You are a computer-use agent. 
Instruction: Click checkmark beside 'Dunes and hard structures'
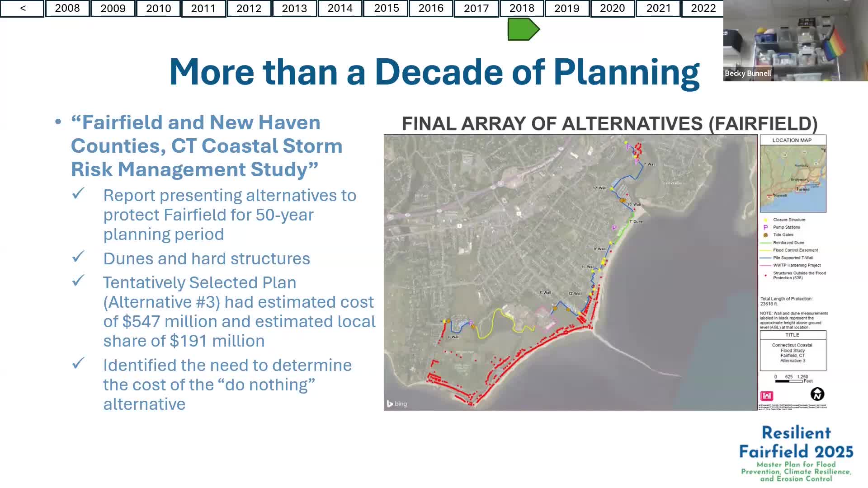[78, 257]
